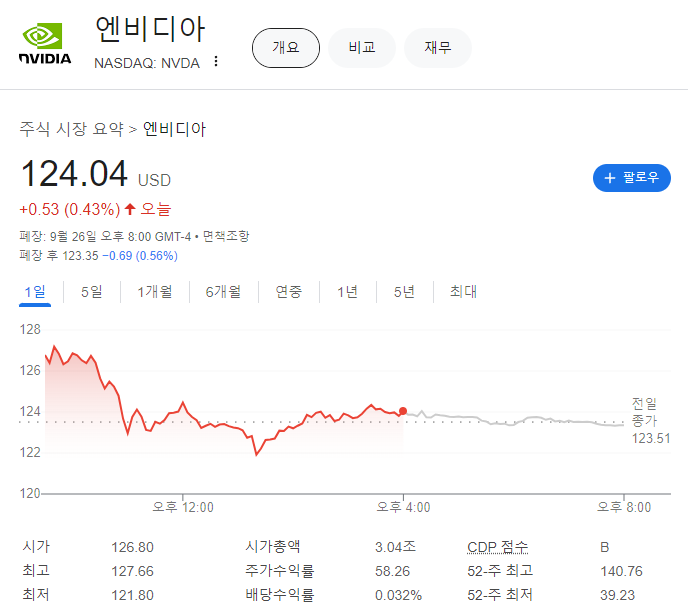Show the 1개월 chart range

[154, 292]
